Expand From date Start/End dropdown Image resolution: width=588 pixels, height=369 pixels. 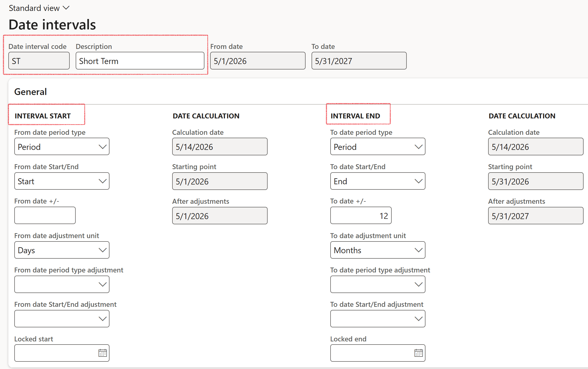click(x=62, y=181)
